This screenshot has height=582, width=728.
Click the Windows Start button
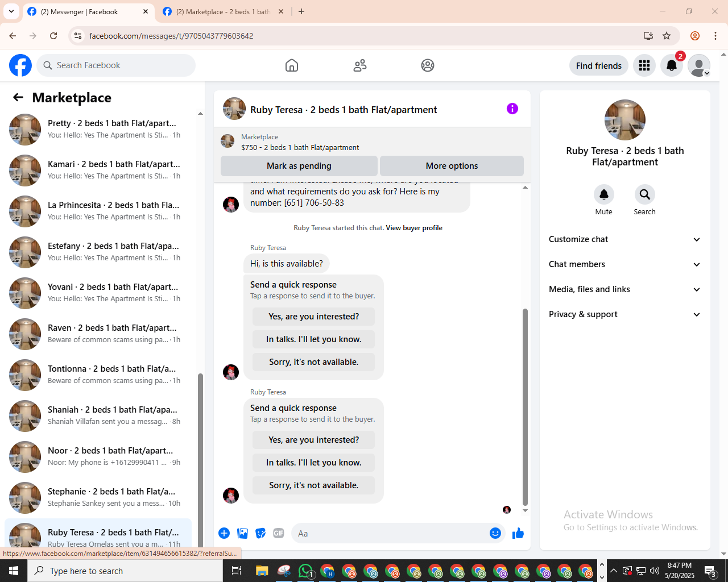tap(14, 571)
